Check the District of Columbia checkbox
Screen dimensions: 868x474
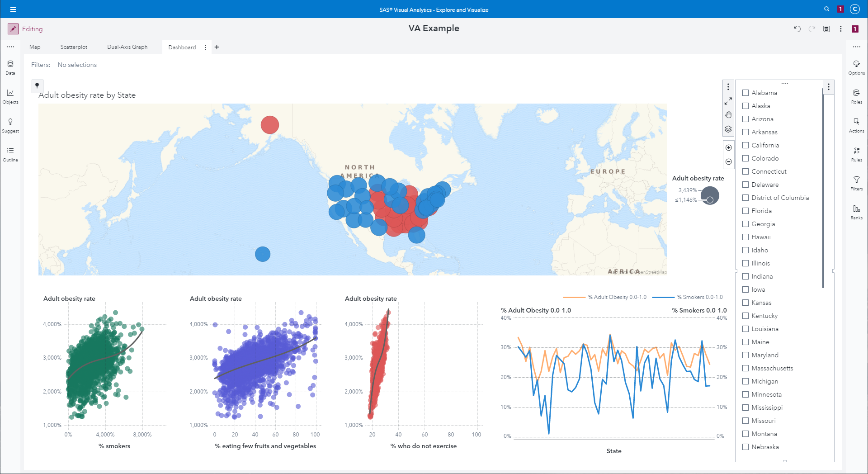[x=745, y=198]
